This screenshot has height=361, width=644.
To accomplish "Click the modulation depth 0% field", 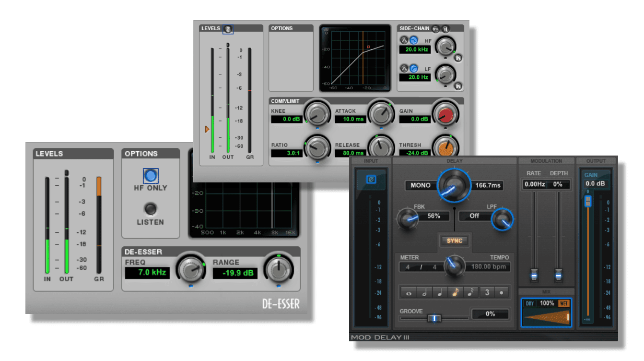I will tap(558, 184).
